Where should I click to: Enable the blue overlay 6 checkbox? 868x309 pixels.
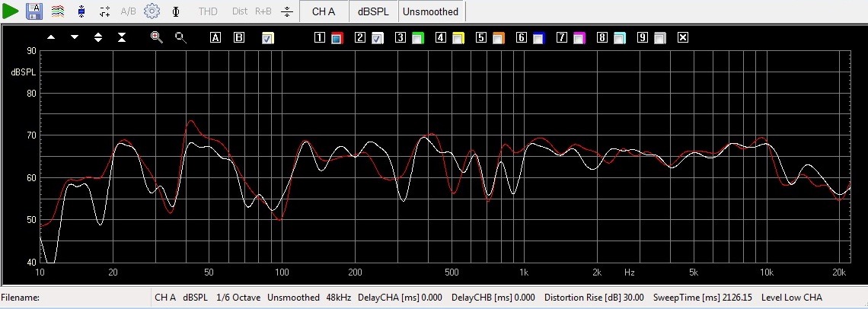click(x=539, y=37)
